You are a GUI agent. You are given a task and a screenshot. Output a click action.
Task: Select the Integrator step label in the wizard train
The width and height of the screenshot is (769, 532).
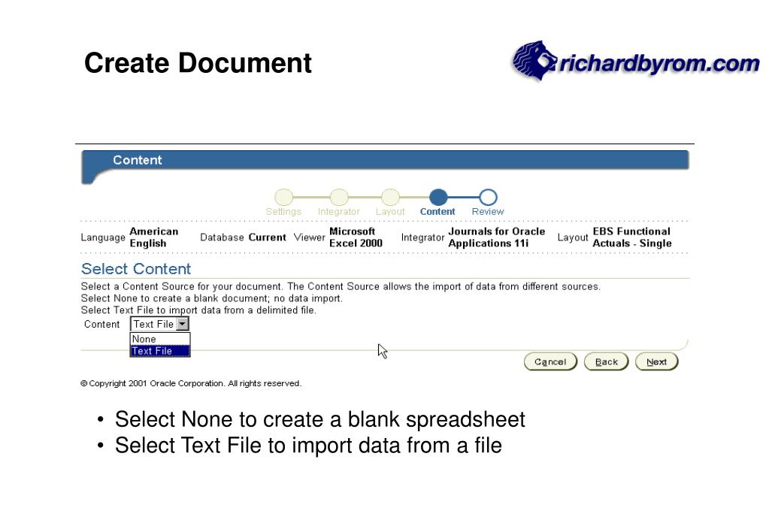click(x=339, y=211)
